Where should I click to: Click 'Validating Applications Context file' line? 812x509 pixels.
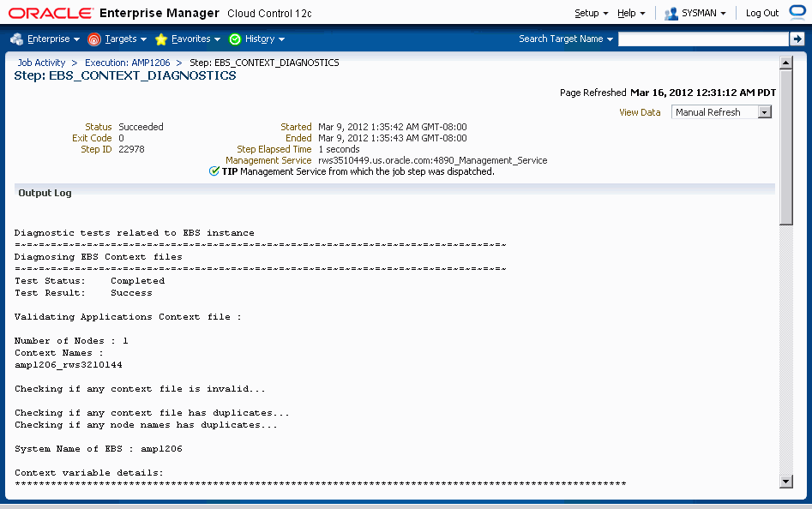[x=128, y=316]
